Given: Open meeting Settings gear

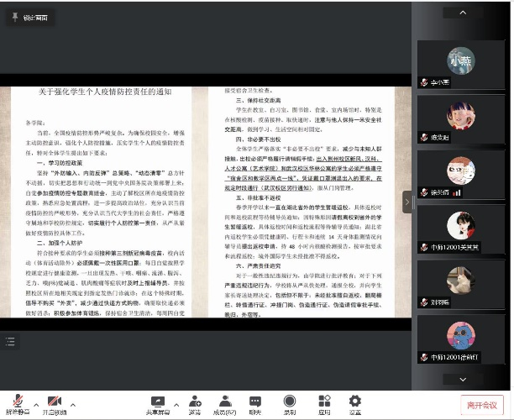Looking at the screenshot, I should tap(355, 402).
